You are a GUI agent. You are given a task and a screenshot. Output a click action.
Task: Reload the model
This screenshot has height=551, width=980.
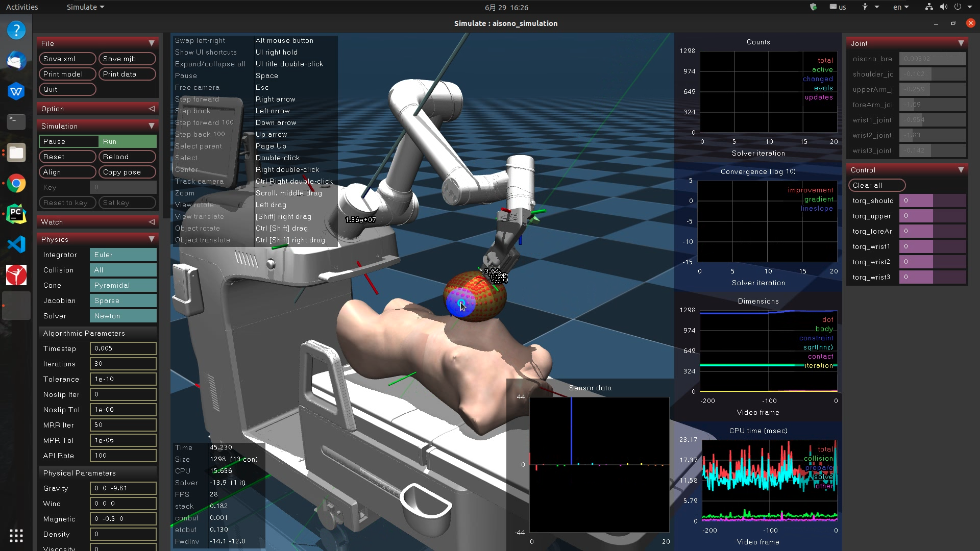(x=127, y=157)
